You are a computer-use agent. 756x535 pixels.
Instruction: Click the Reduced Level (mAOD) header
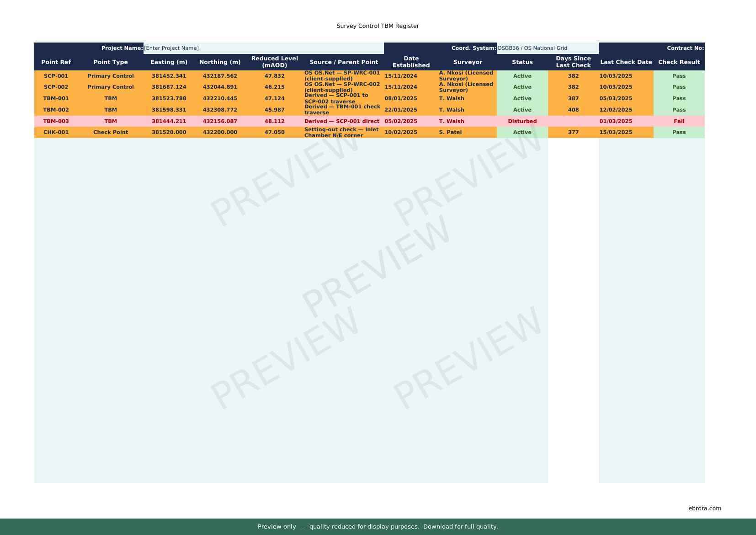tap(274, 62)
